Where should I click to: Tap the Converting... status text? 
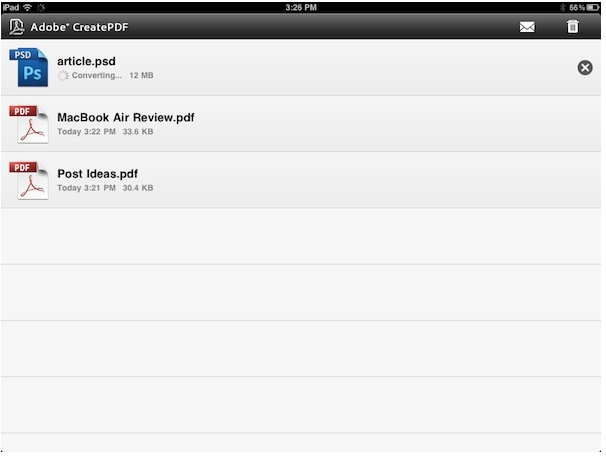(x=97, y=75)
